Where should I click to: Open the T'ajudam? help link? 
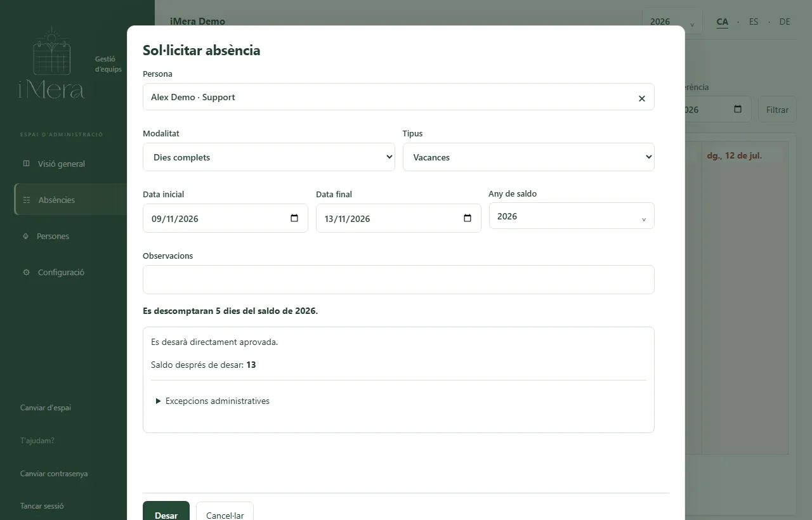[x=37, y=441]
